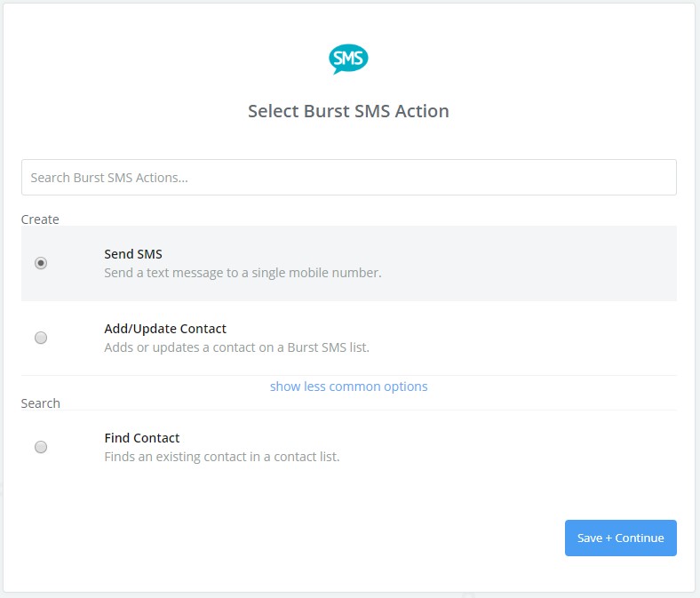Pick the Find Contact radio button
This screenshot has height=598, width=700.
pos(41,447)
